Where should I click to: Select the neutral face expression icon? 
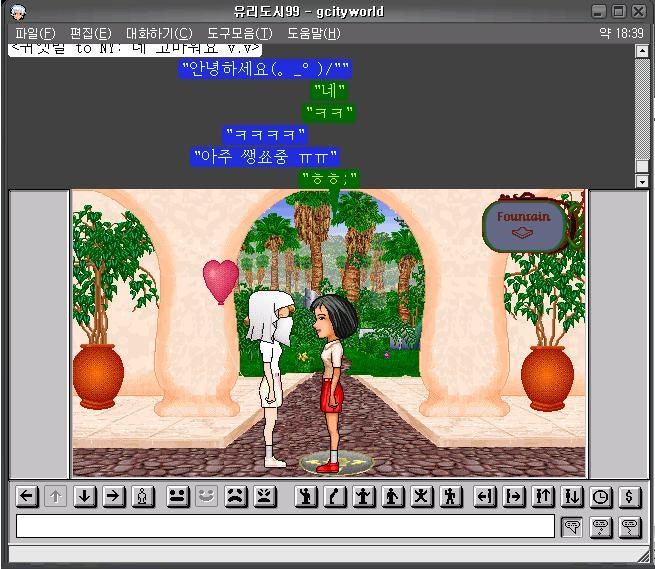pos(178,496)
